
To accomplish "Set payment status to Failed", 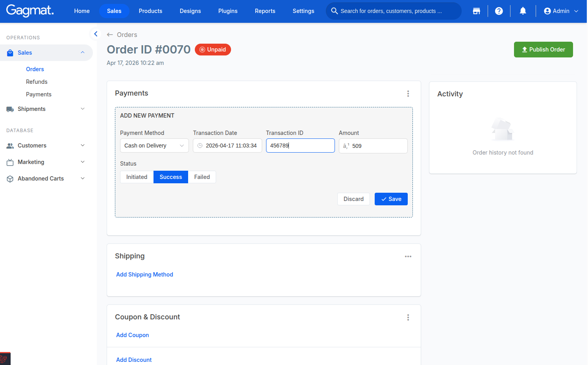I will click(x=202, y=177).
